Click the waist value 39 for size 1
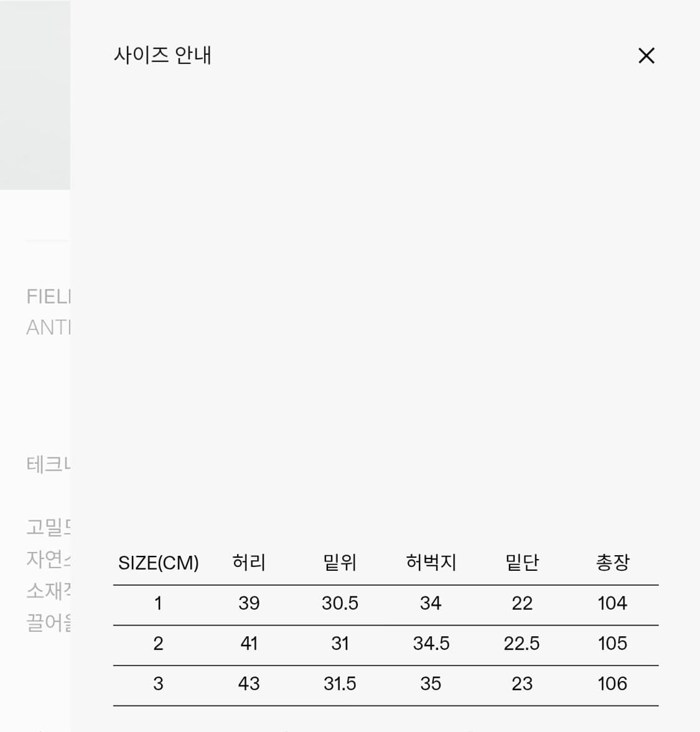This screenshot has height=732, width=700. (x=249, y=603)
